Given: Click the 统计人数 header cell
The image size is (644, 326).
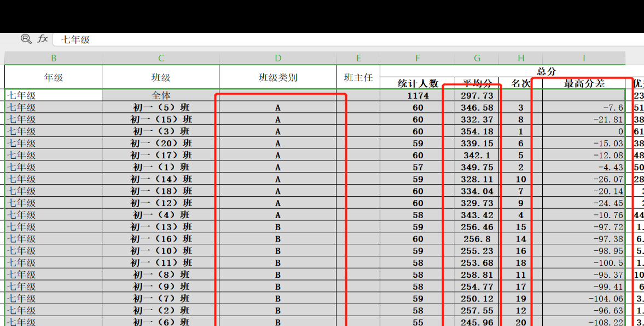Looking at the screenshot, I should tap(417, 83).
